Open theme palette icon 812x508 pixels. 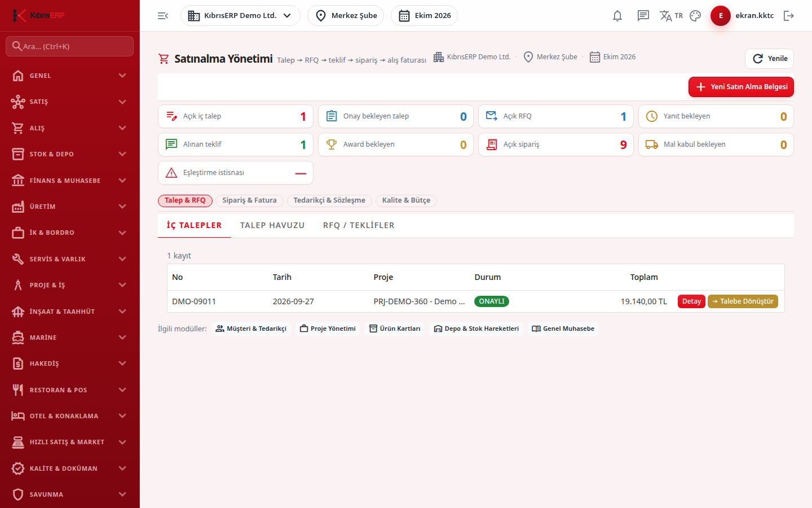pyautogui.click(x=695, y=16)
